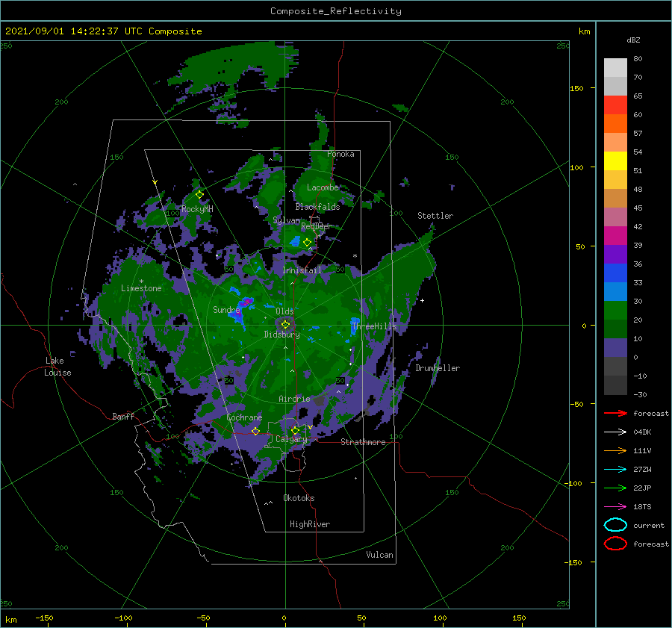Click the cyan 'current' oval legend icon
672x628 pixels.
click(615, 525)
